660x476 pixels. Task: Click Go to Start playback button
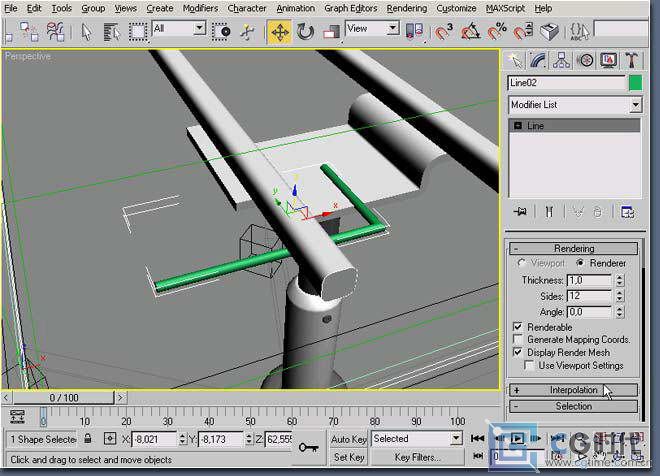pyautogui.click(x=477, y=439)
